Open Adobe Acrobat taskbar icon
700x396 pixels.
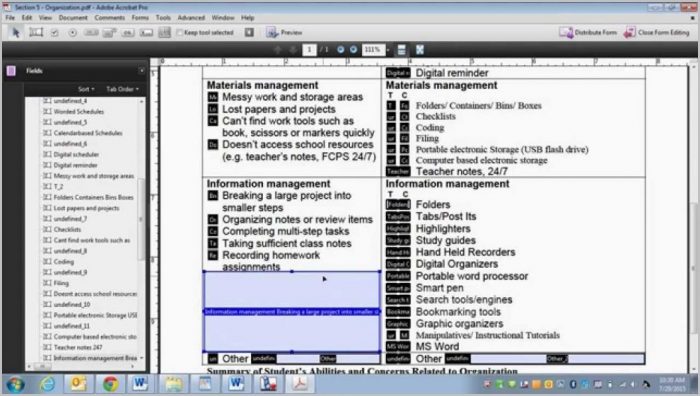[x=300, y=384]
